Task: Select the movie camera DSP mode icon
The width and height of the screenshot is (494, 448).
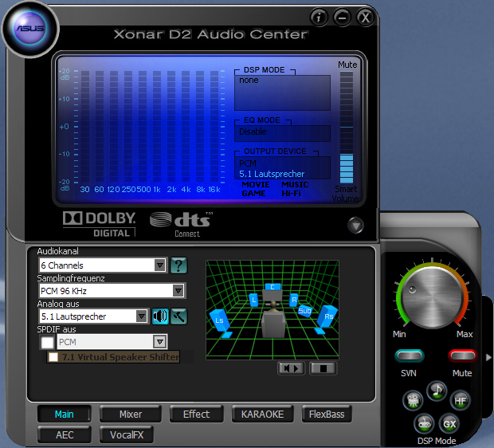Action: [413, 400]
